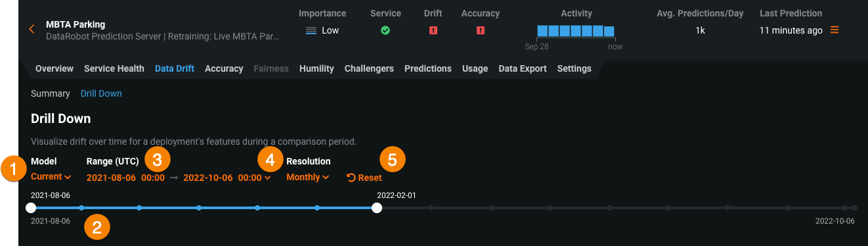
Task: Click the red Drift warning icon
Action: tap(433, 30)
